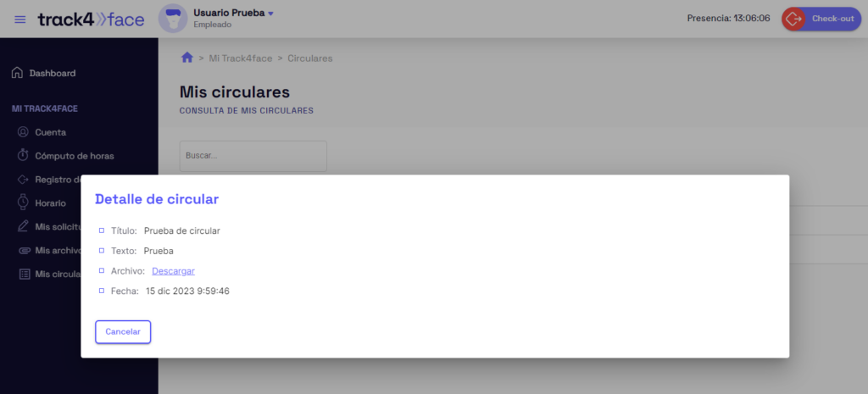The height and width of the screenshot is (394, 868).
Task: Click the Mis circulares list icon
Action: 23,274
